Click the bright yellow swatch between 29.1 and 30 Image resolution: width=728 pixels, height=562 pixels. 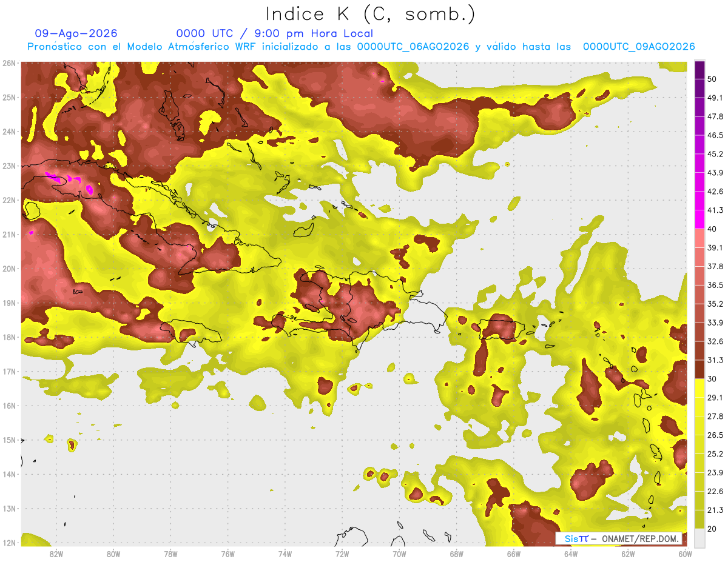click(699, 387)
